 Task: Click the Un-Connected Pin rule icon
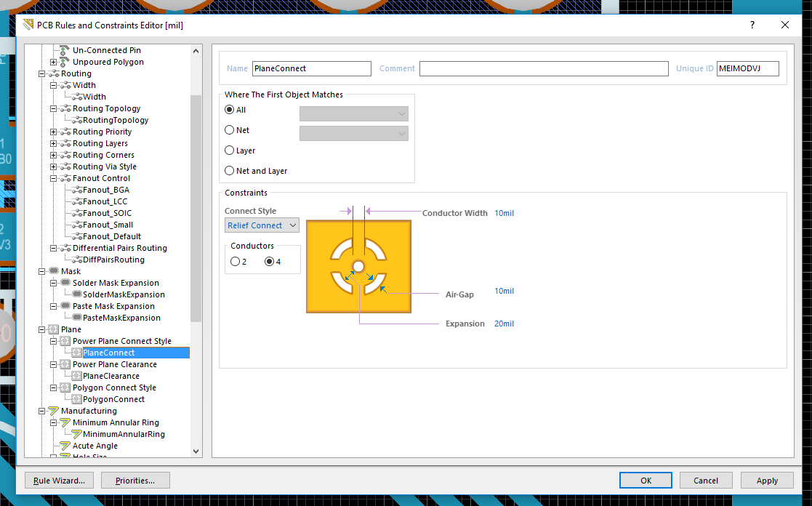(x=64, y=50)
